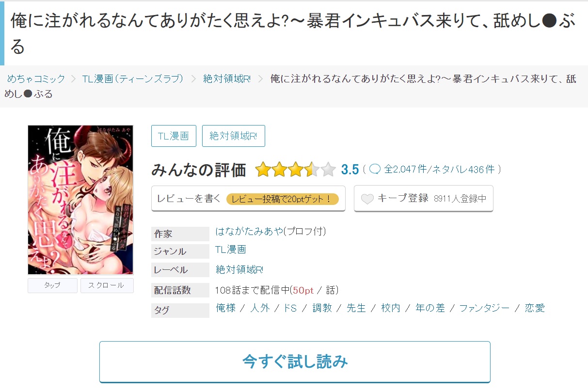Go to TL漫画(ティーンズラブ) breadcrumb
The height and width of the screenshot is (391, 588).
coord(133,79)
